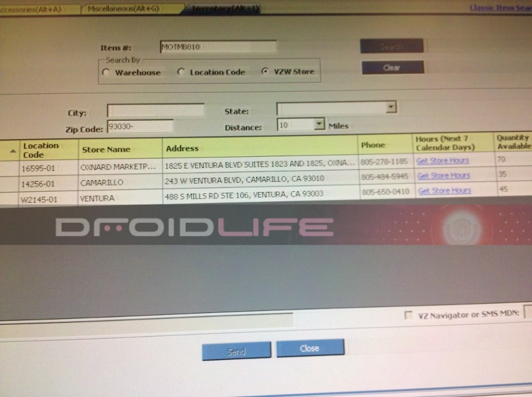
Task: Click the Classic Item Search link
Action: tap(500, 7)
